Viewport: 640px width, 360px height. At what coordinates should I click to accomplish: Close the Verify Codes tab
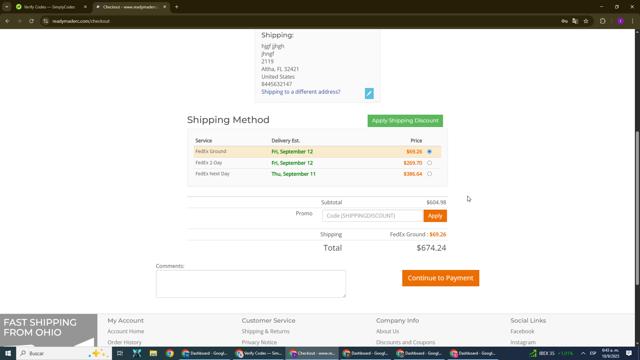coord(85,7)
